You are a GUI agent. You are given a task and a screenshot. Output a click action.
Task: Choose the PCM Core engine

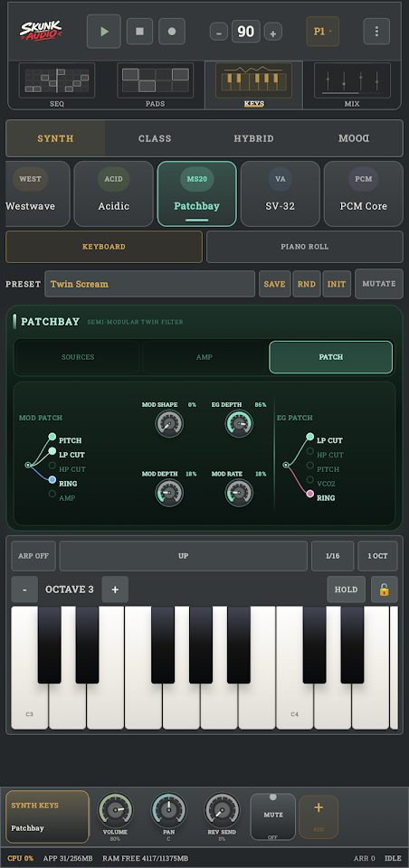[363, 193]
